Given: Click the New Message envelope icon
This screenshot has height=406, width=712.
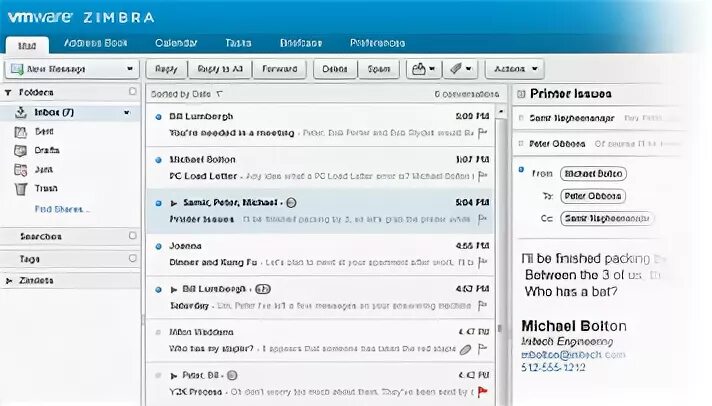Looking at the screenshot, I should [x=17, y=69].
